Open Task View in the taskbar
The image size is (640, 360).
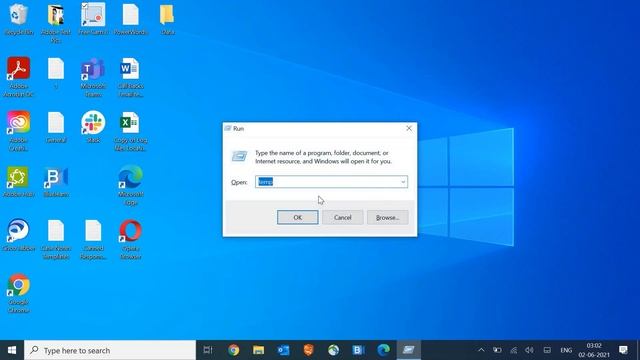(x=208, y=350)
